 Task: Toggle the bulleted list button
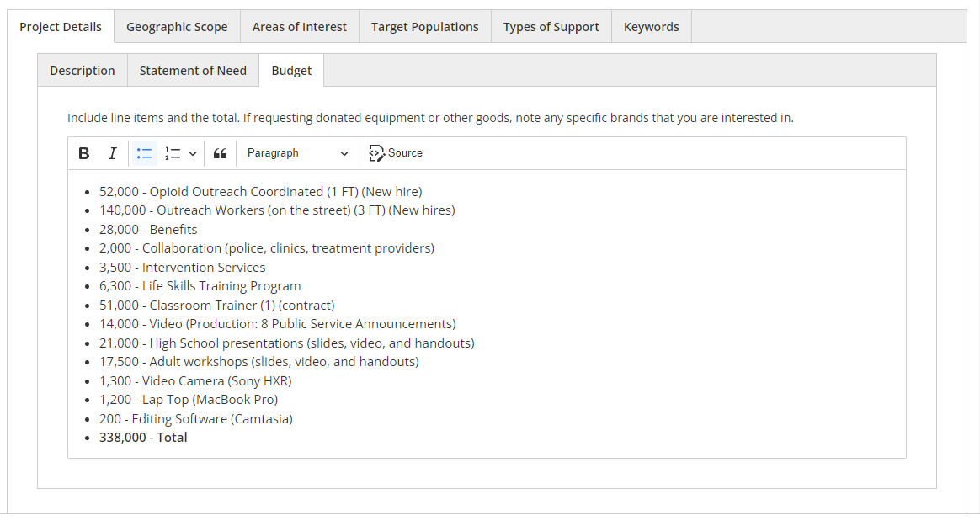(145, 153)
